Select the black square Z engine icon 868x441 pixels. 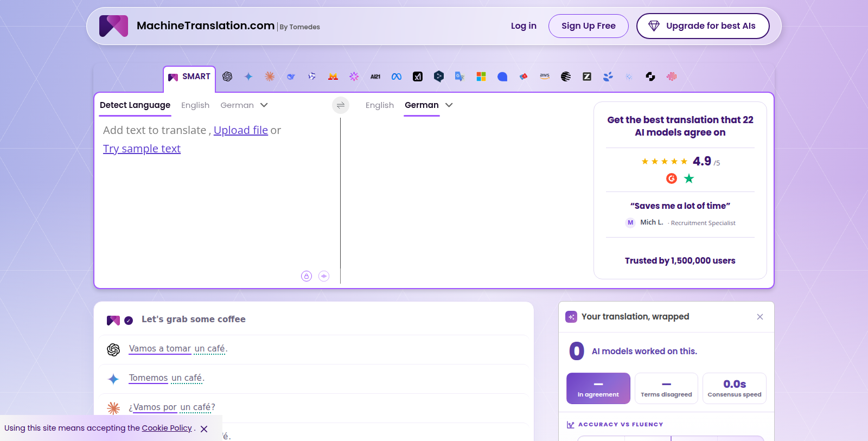click(x=587, y=76)
